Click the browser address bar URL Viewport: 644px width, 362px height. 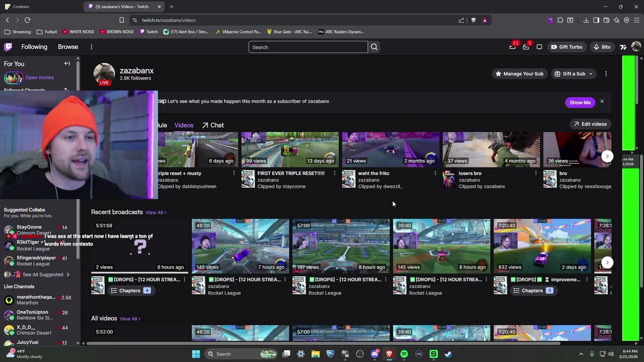point(169,20)
